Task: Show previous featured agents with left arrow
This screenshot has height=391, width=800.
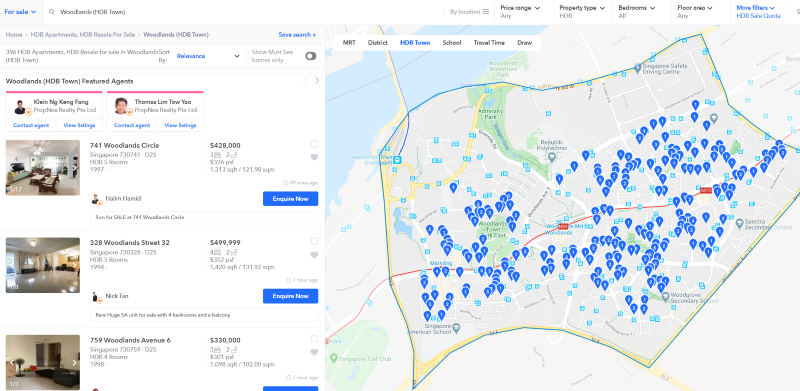Action: pos(305,81)
